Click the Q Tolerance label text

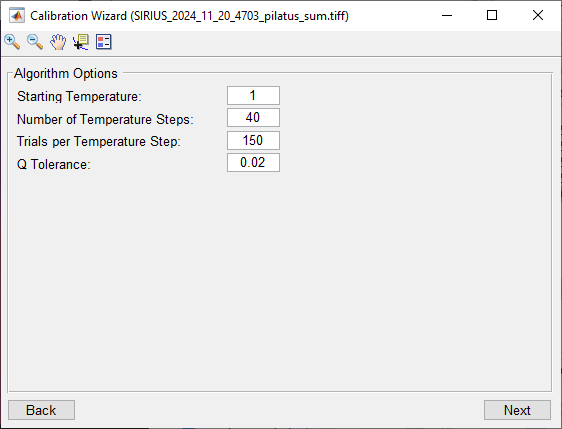point(54,165)
